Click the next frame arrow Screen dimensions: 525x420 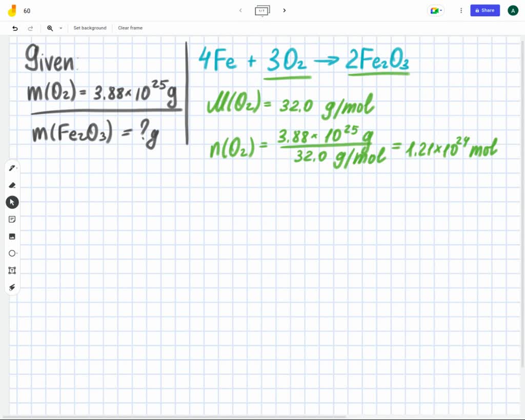click(285, 10)
